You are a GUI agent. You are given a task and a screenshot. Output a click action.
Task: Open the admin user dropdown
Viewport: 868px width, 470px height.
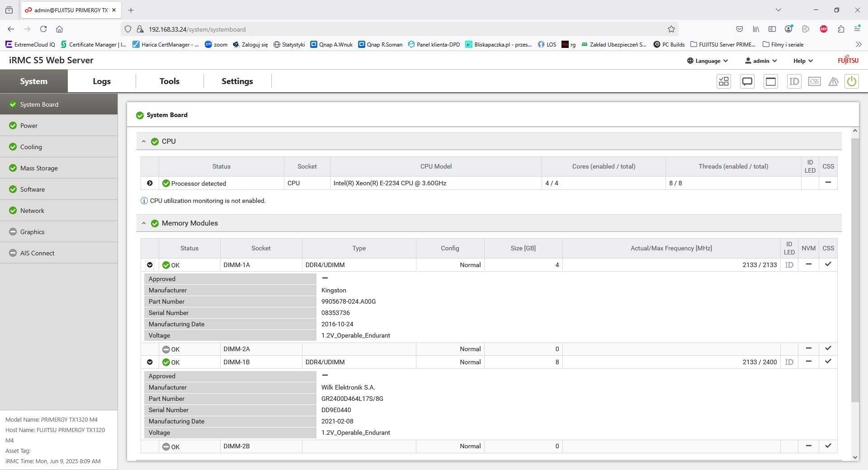click(761, 61)
